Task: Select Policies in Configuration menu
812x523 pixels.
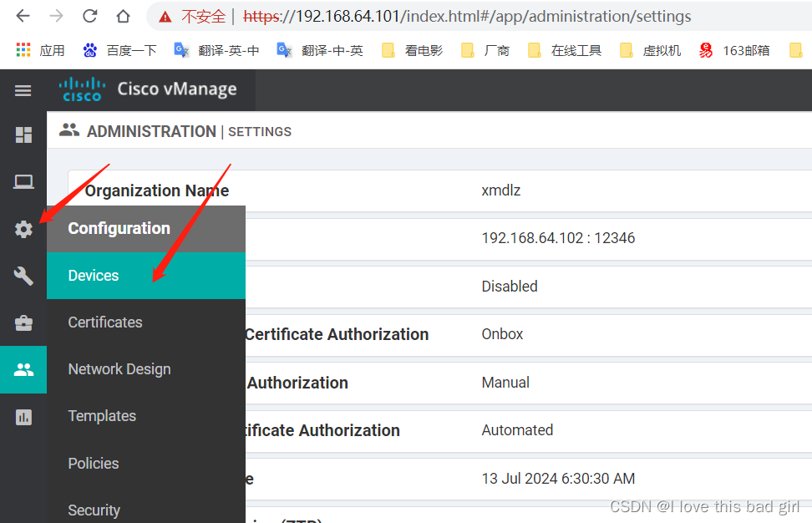Action: (x=146, y=463)
